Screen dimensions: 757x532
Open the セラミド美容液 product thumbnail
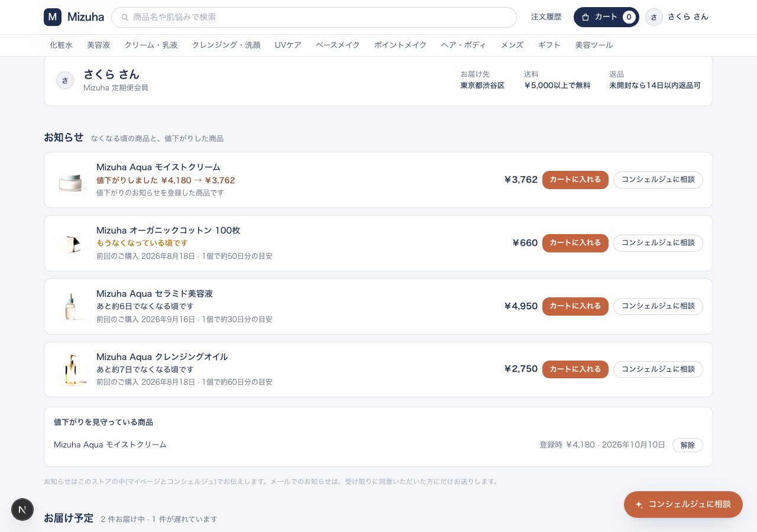point(72,307)
